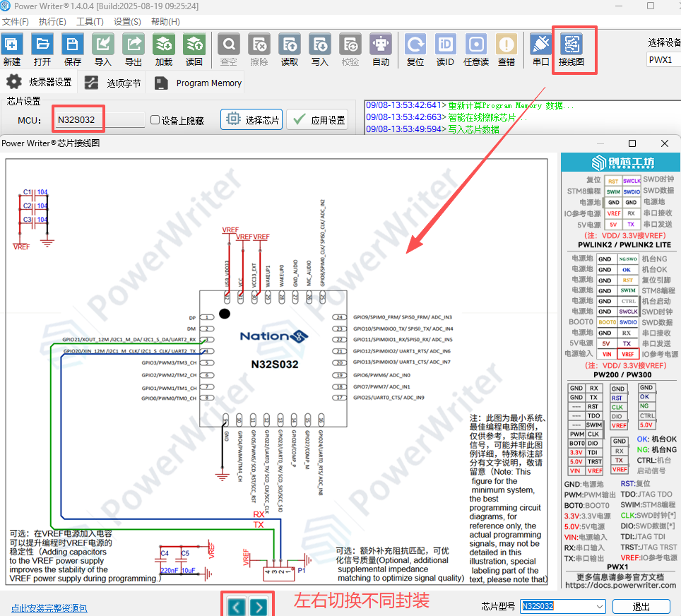Close the 芯片接线图 window

(x=665, y=143)
